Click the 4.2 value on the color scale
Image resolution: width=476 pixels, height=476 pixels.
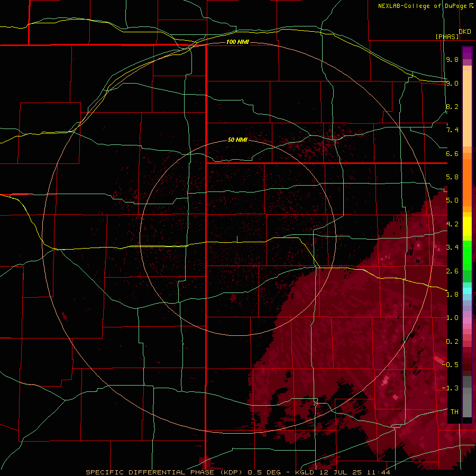tap(452, 224)
